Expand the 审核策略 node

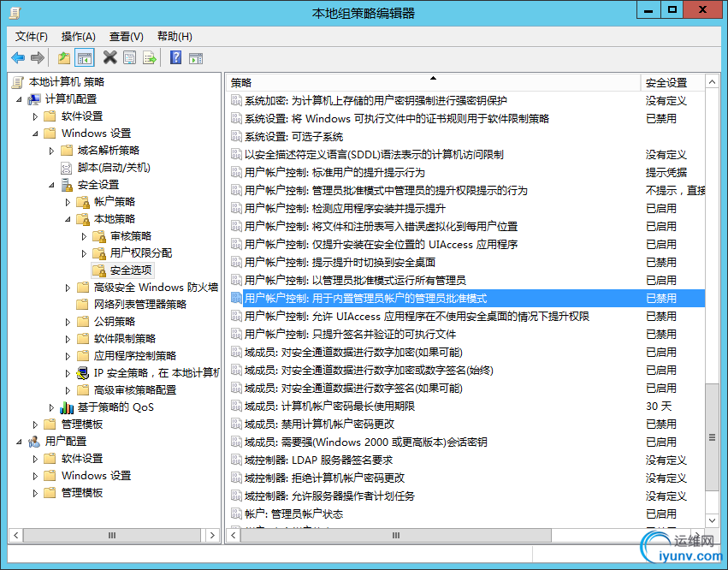click(84, 236)
